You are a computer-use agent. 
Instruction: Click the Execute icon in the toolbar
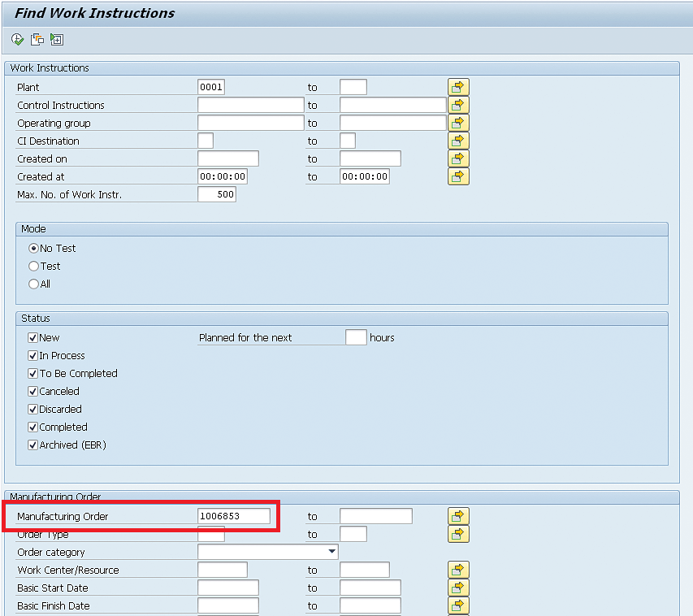click(x=18, y=39)
